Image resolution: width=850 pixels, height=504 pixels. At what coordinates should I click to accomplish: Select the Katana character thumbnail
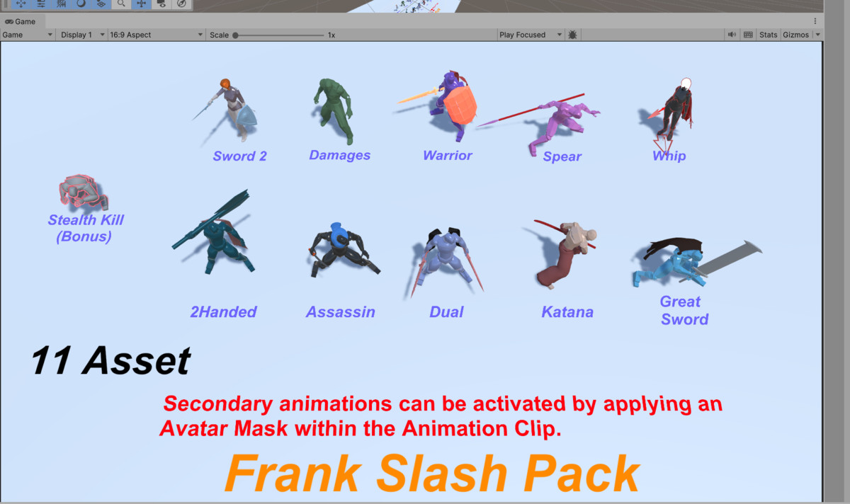567,255
